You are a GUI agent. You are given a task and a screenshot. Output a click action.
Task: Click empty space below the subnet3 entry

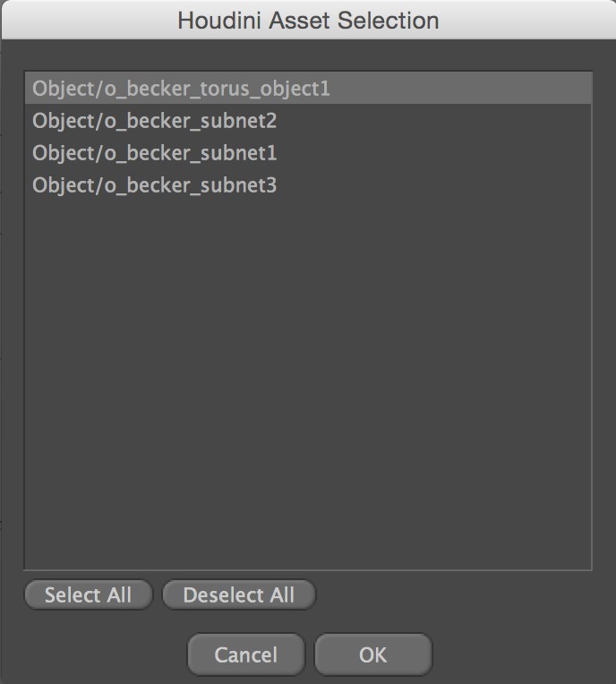308,384
